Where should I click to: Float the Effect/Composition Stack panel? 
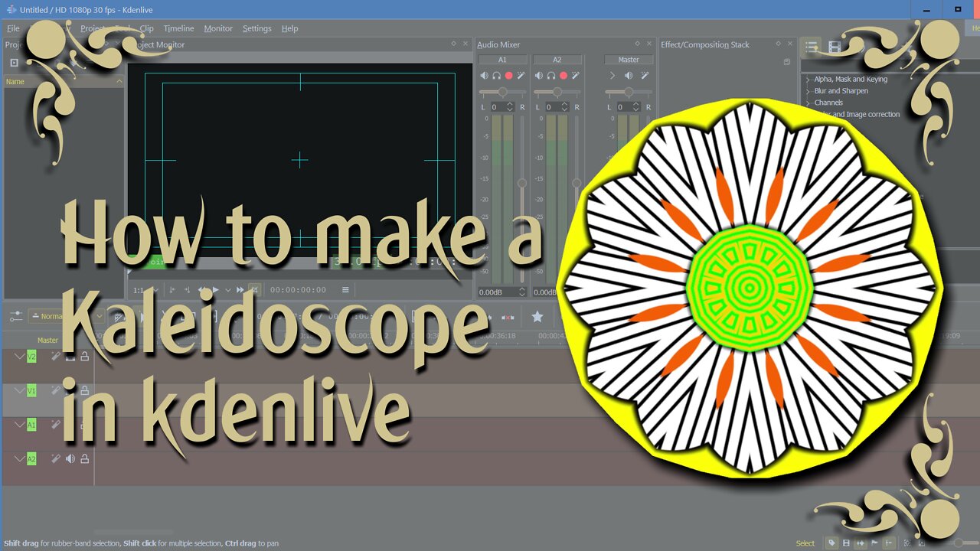pos(779,44)
